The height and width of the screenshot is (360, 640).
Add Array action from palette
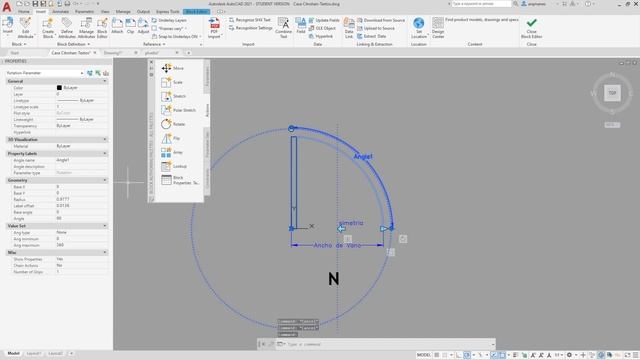pos(172,152)
